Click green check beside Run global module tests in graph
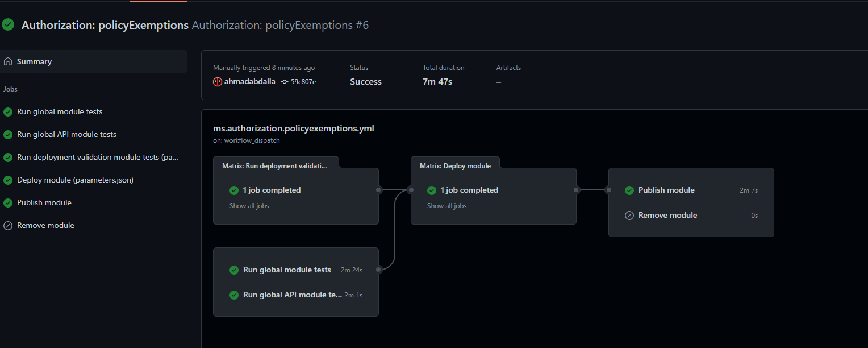 (234, 270)
